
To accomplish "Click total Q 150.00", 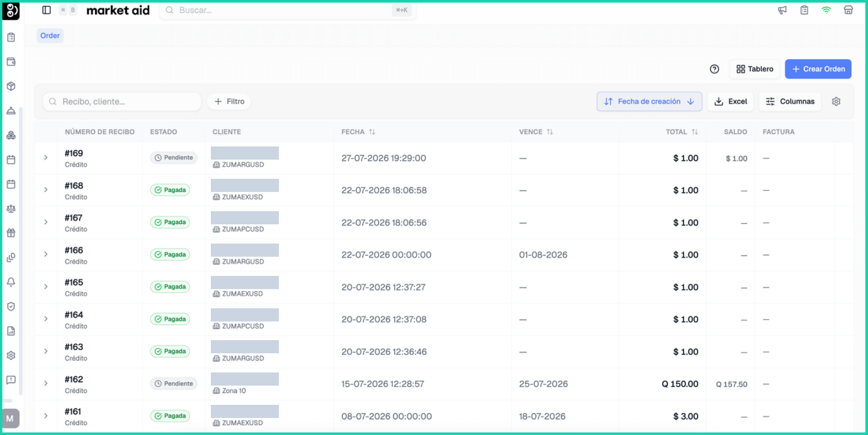I will [680, 384].
